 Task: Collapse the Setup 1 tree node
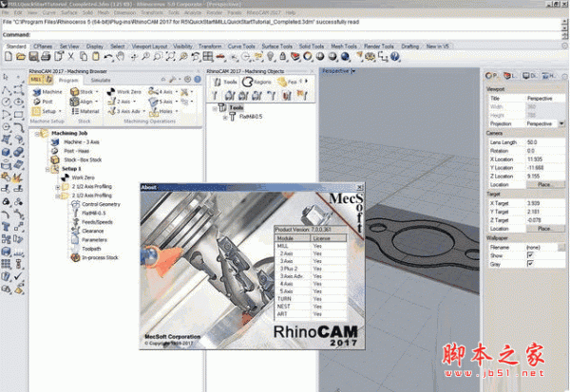coord(47,169)
